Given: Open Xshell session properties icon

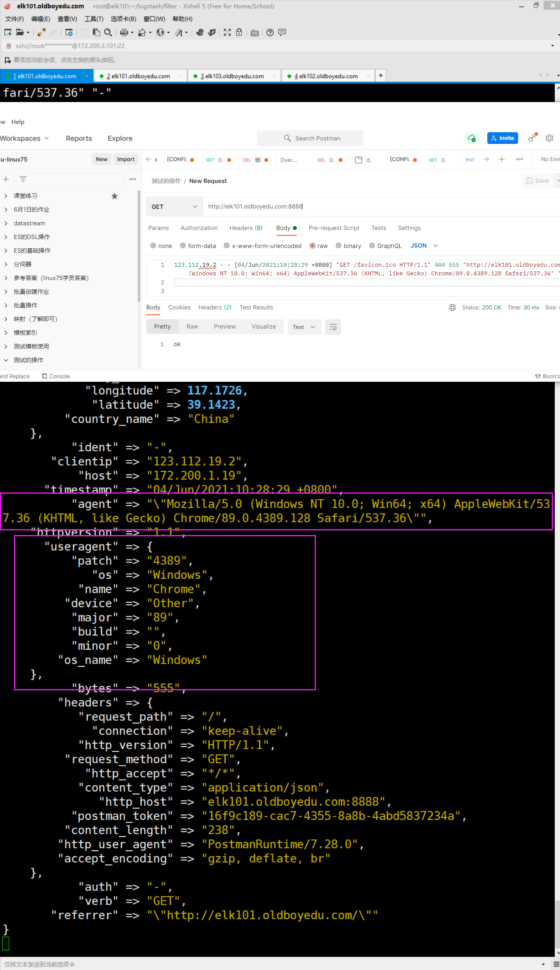Looking at the screenshot, I should (69, 32).
